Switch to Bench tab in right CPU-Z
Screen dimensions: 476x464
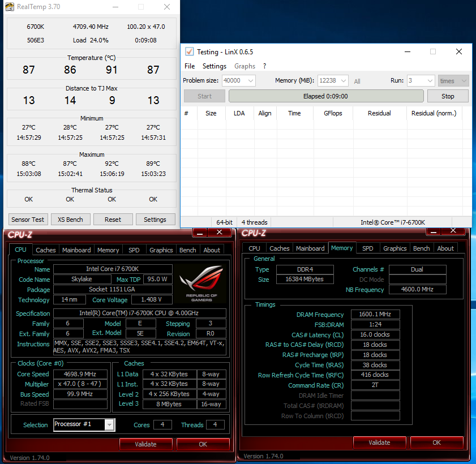pyautogui.click(x=421, y=248)
